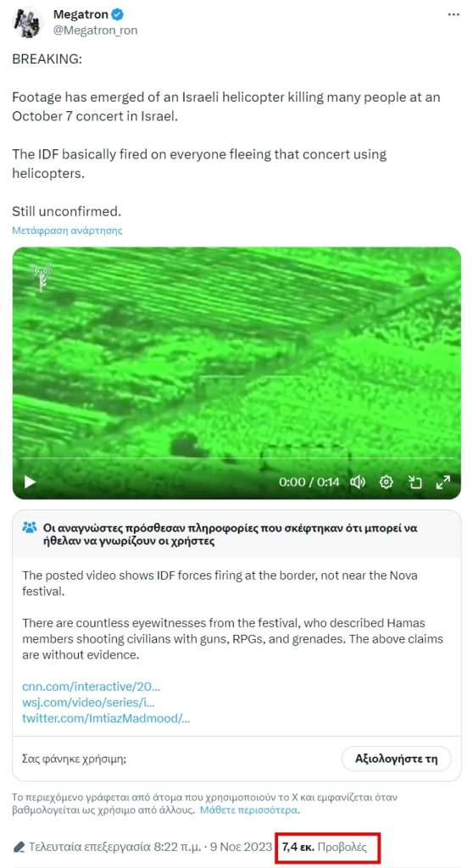The height and width of the screenshot is (868, 473).
Task: Open the cnn.com/interactive link
Action: click(92, 687)
